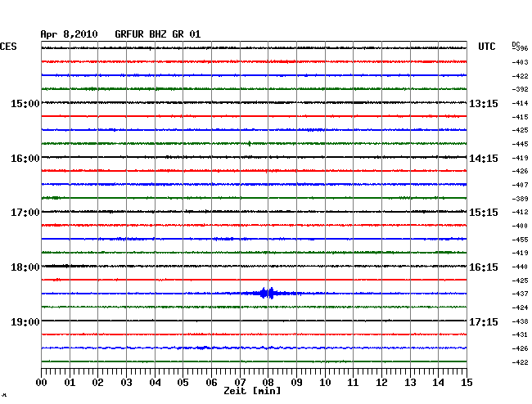The height and width of the screenshot is (404, 532).
Task: Click the seismic event burst on the blue trace
Action: coord(268,293)
